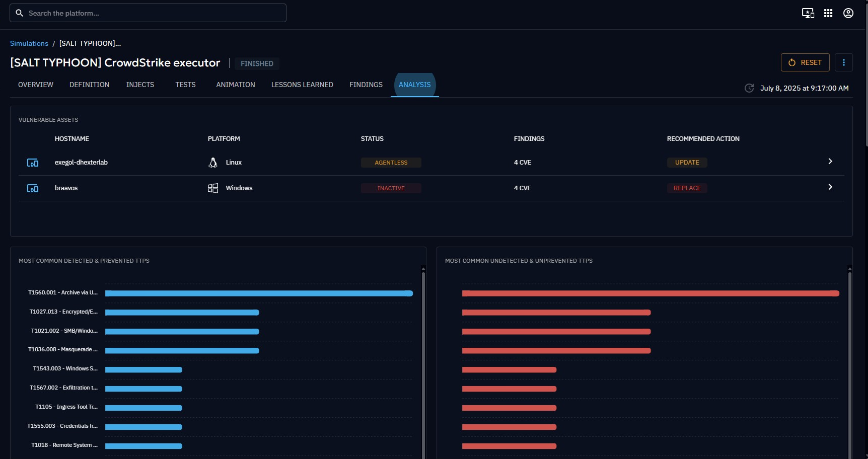Type in the Search the platform field
The height and width of the screenshot is (459, 868).
pos(151,13)
